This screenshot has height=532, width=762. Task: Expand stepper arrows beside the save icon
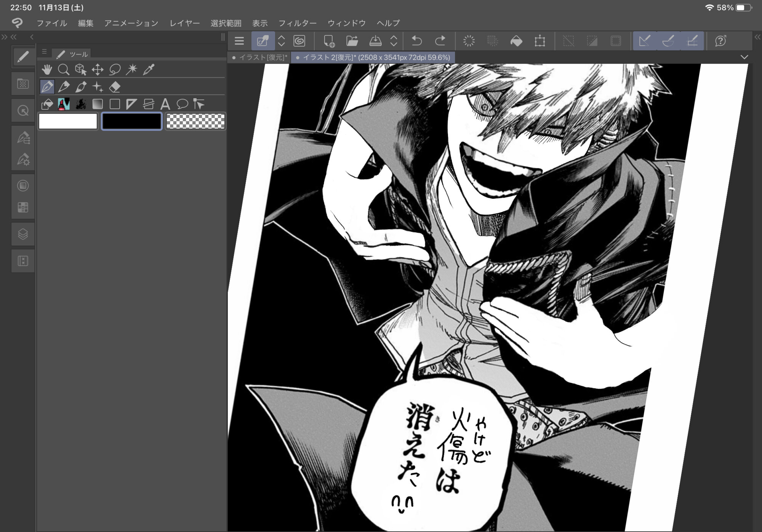click(x=394, y=41)
